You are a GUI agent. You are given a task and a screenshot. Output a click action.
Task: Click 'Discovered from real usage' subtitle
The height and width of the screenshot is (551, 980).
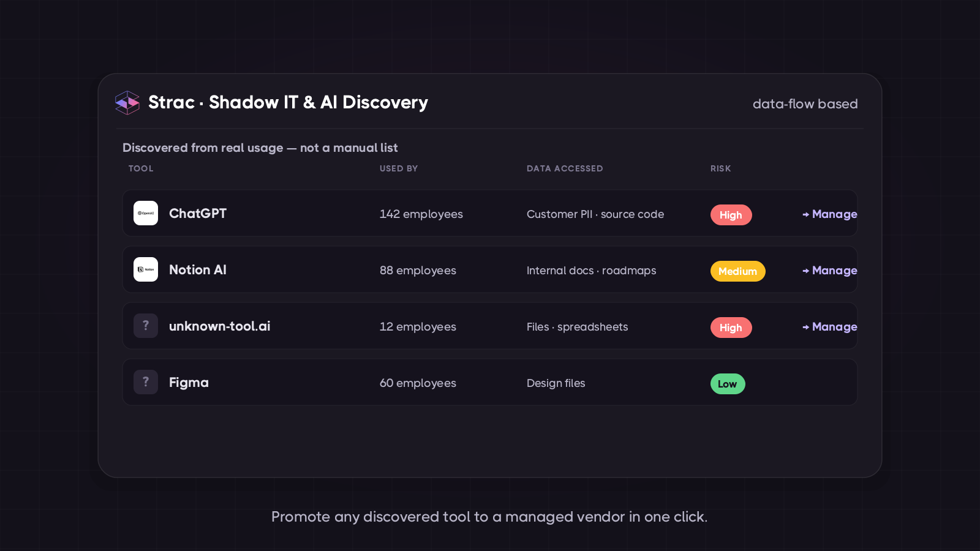[x=260, y=148]
